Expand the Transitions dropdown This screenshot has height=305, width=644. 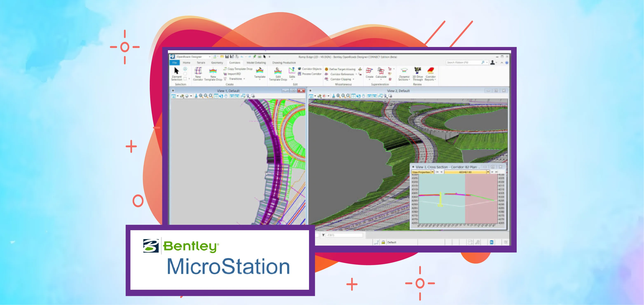[244, 79]
